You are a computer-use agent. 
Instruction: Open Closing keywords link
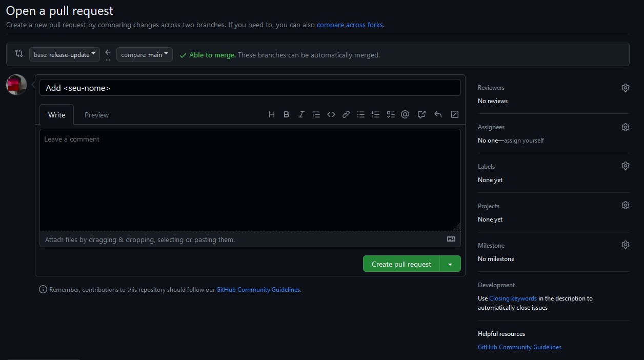[513, 298]
